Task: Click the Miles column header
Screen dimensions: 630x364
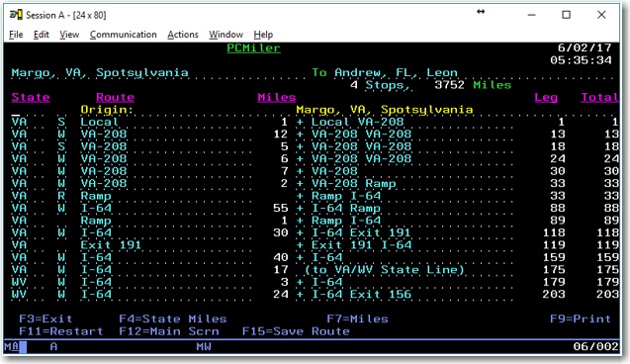Action: [277, 97]
